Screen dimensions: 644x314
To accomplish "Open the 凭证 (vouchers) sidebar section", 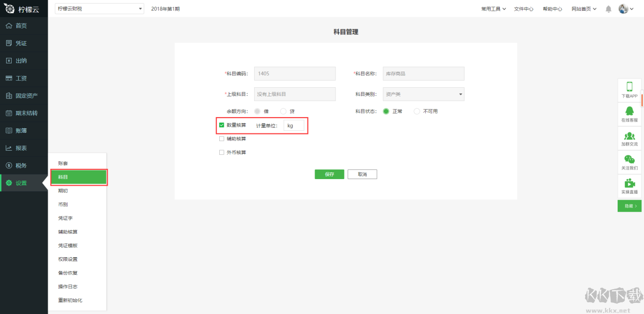I will 18,43.
